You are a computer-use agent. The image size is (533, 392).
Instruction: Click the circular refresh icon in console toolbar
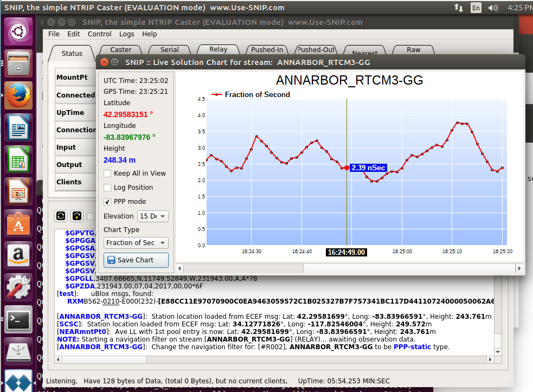click(x=61, y=216)
